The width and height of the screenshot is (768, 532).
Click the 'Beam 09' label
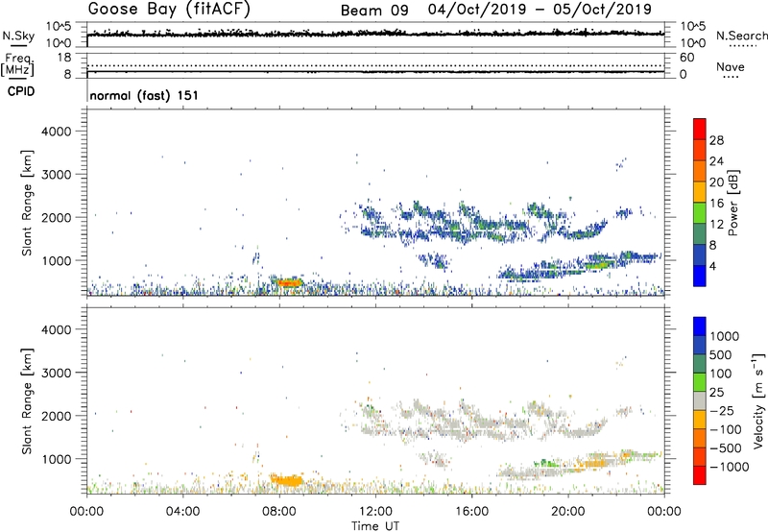pos(374,11)
